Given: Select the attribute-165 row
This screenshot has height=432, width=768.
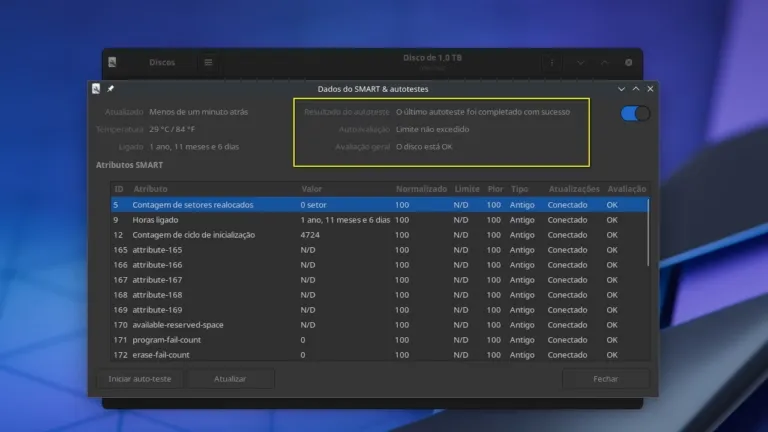Looking at the screenshot, I should [379, 250].
